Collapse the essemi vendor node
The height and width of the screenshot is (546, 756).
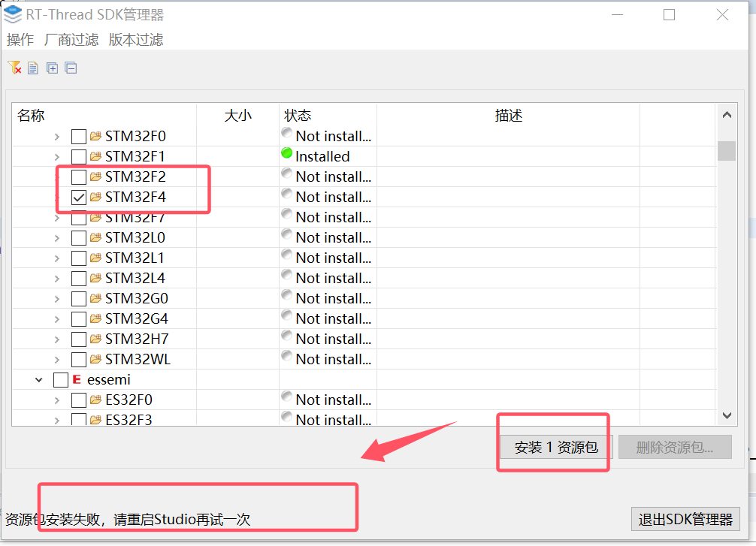(x=39, y=380)
